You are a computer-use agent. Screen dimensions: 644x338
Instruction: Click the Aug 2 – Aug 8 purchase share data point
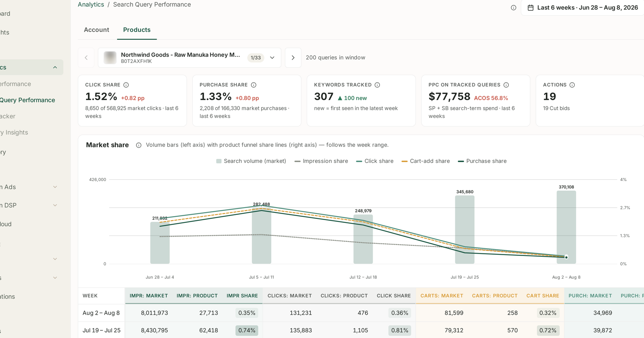[566, 257]
